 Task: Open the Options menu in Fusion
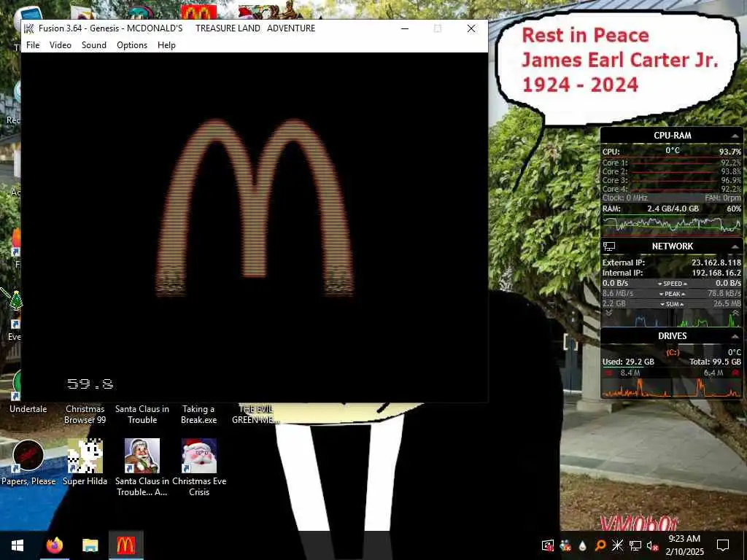(x=132, y=44)
